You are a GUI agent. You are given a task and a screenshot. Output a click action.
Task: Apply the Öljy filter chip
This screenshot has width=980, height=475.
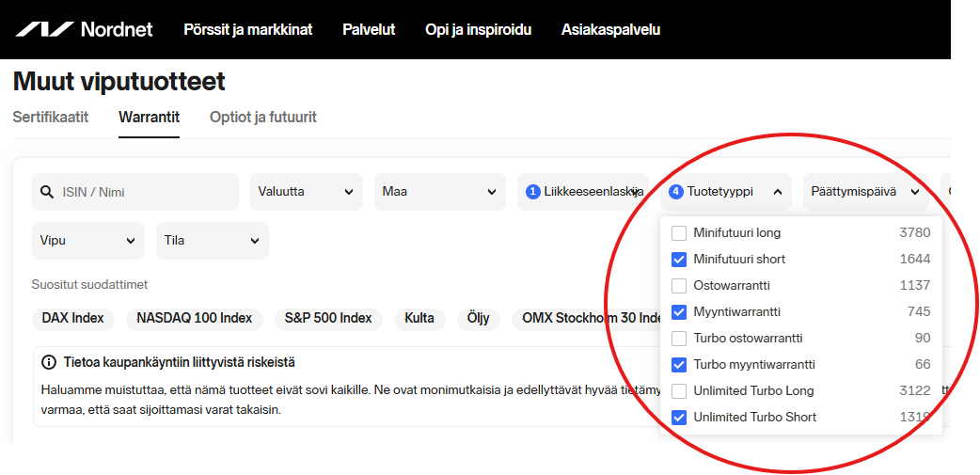coord(478,319)
